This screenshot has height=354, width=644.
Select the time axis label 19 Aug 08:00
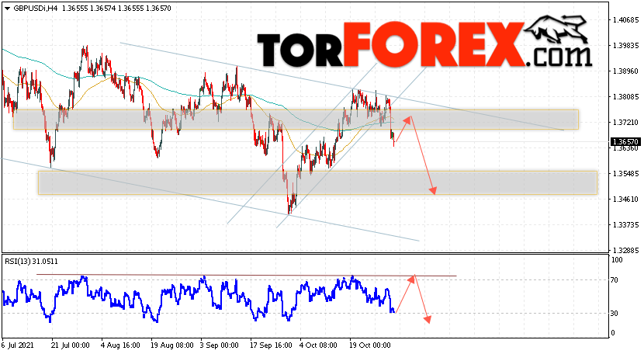tap(172, 345)
